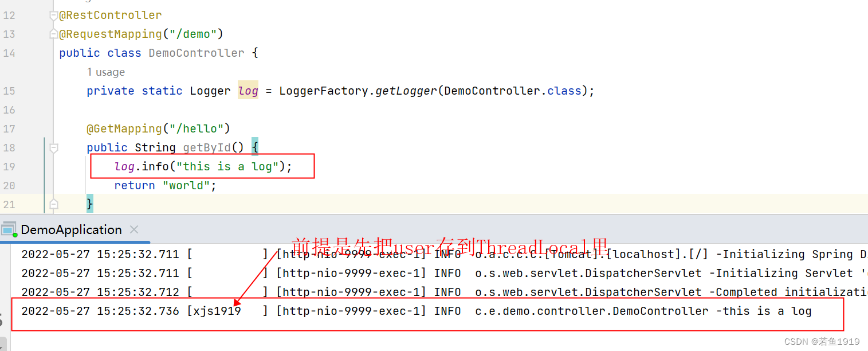Click line number 17 in the gutter
This screenshot has height=351, width=868.
click(x=9, y=129)
